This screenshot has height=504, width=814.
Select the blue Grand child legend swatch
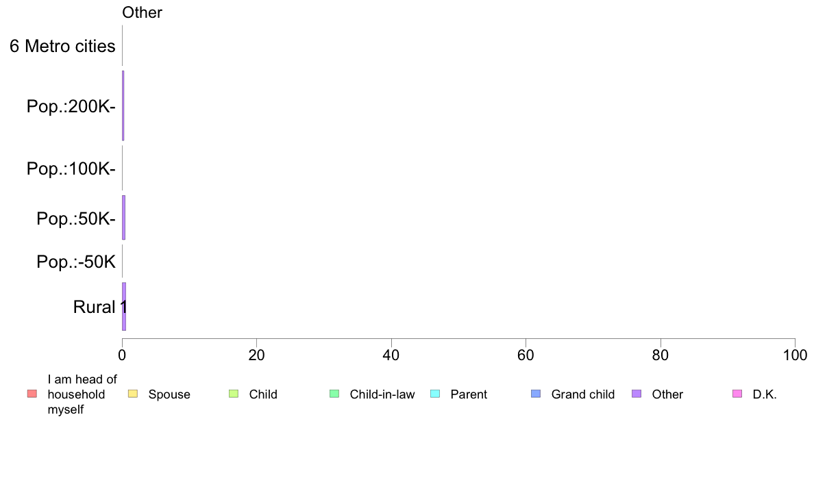pos(536,394)
